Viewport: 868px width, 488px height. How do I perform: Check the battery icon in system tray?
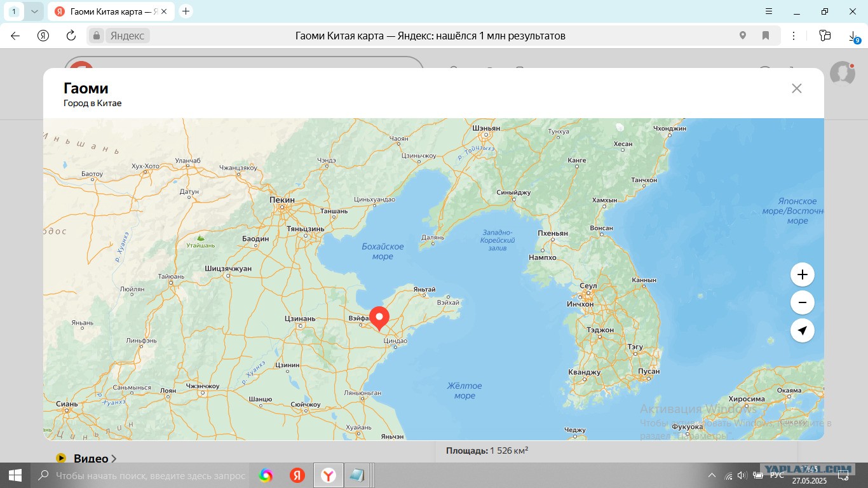click(x=757, y=475)
